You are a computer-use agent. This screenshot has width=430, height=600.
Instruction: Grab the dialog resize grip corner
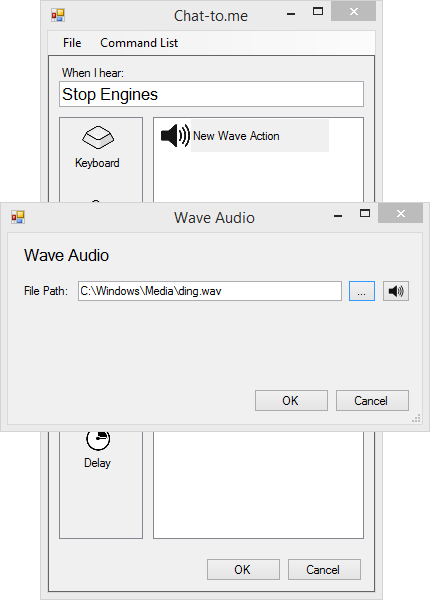click(416, 418)
